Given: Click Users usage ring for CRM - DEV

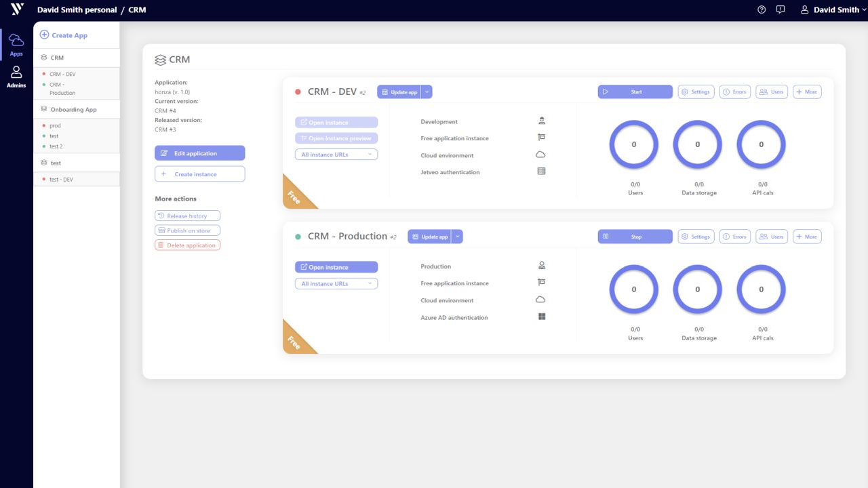Looking at the screenshot, I should (634, 144).
